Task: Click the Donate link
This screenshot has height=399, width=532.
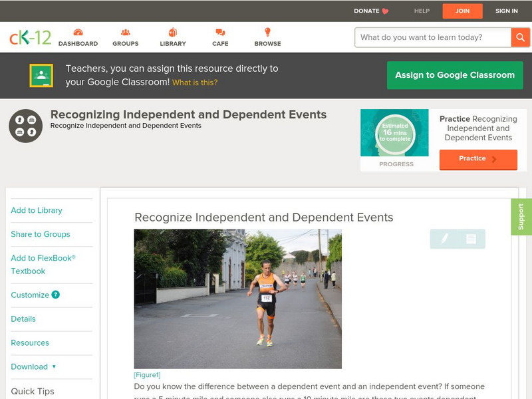Action: tap(371, 11)
